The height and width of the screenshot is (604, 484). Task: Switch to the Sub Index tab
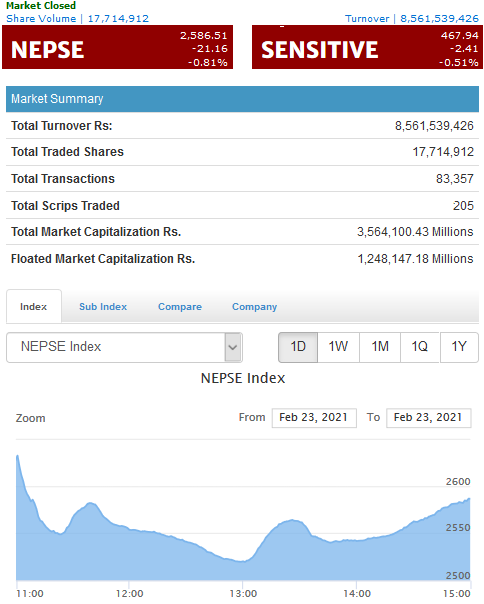tap(103, 307)
